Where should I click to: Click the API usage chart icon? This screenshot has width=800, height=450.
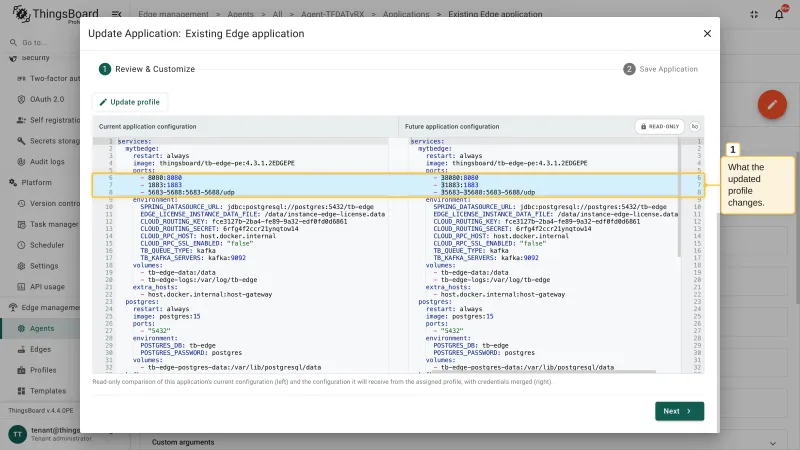21,287
